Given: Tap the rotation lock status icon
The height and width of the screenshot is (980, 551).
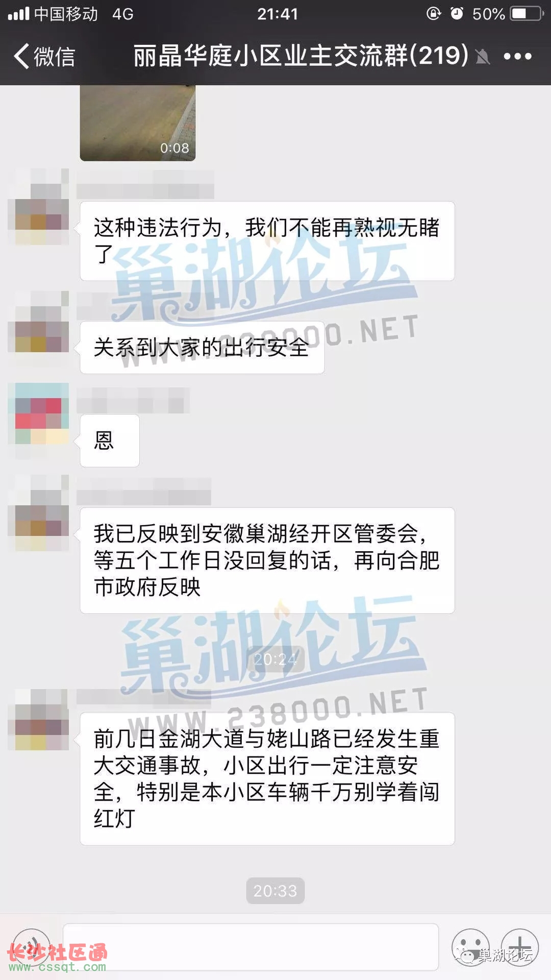Looking at the screenshot, I should click(x=434, y=13).
